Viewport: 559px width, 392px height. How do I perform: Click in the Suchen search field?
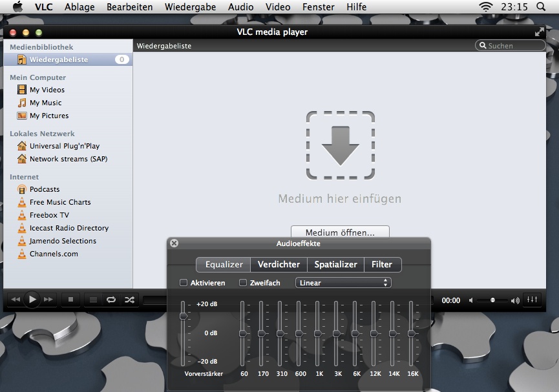pyautogui.click(x=514, y=46)
